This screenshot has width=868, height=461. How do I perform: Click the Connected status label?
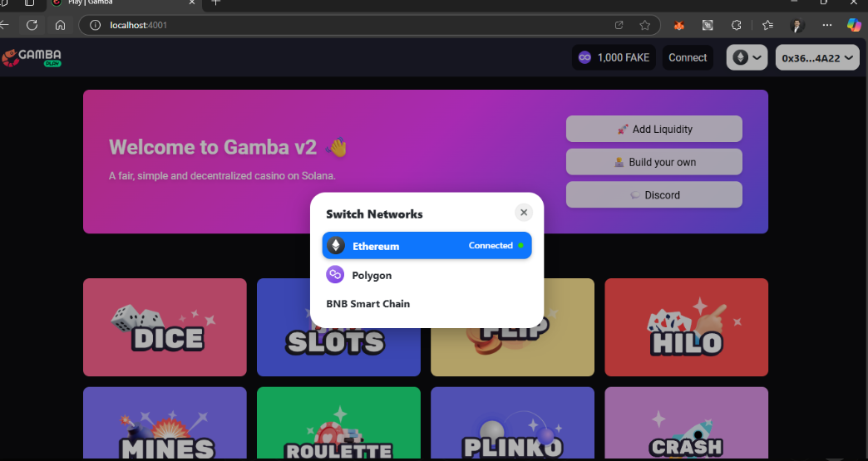(x=491, y=245)
